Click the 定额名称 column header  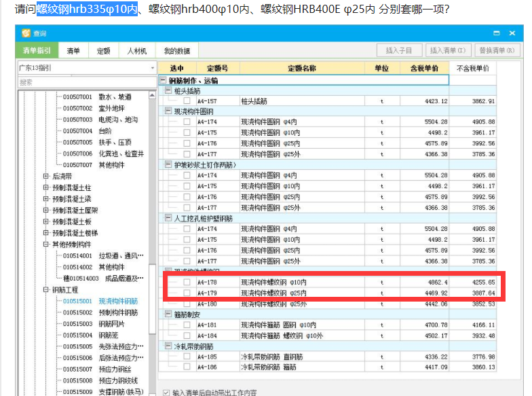302,68
